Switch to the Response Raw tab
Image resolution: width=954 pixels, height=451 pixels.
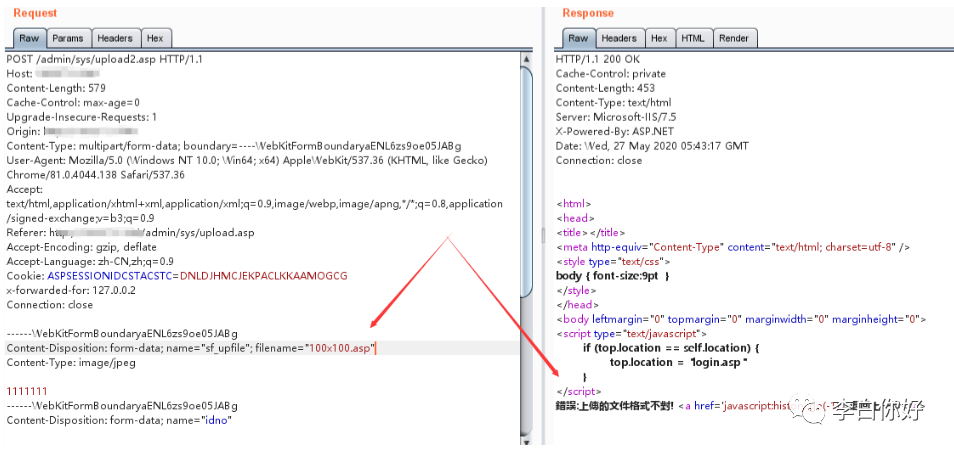pos(578,38)
